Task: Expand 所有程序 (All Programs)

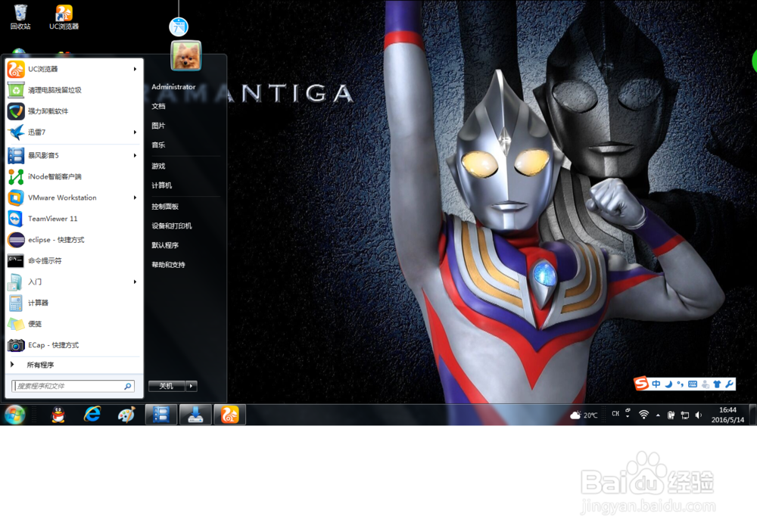Action: [74, 365]
